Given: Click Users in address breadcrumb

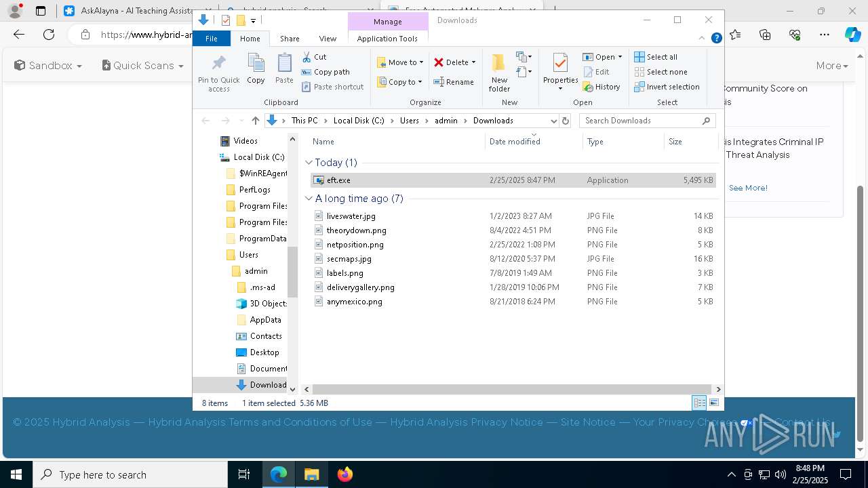Looking at the screenshot, I should click(409, 121).
